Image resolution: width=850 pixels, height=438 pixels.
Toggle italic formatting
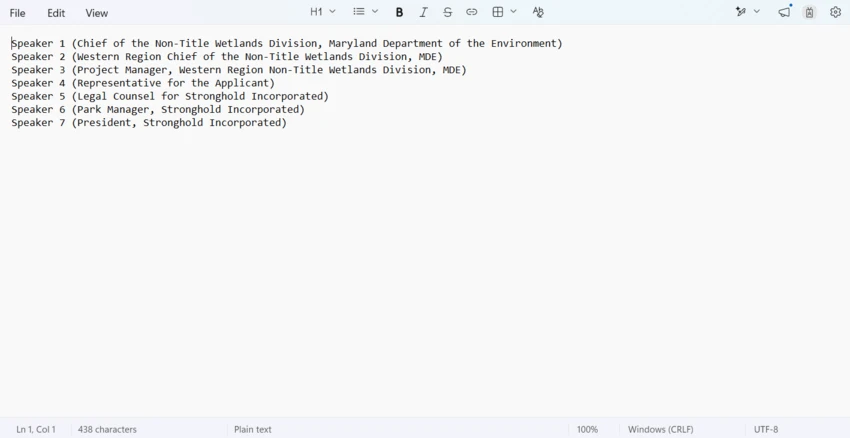click(423, 12)
